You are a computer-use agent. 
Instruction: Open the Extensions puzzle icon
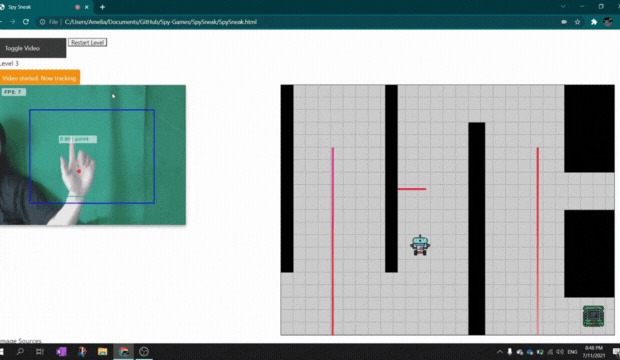point(594,22)
